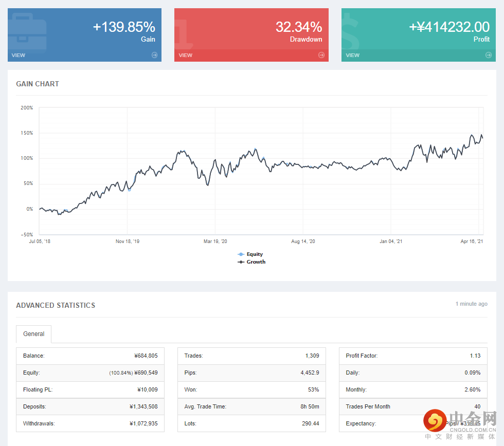Click the +139.85% gain value

pos(124,27)
